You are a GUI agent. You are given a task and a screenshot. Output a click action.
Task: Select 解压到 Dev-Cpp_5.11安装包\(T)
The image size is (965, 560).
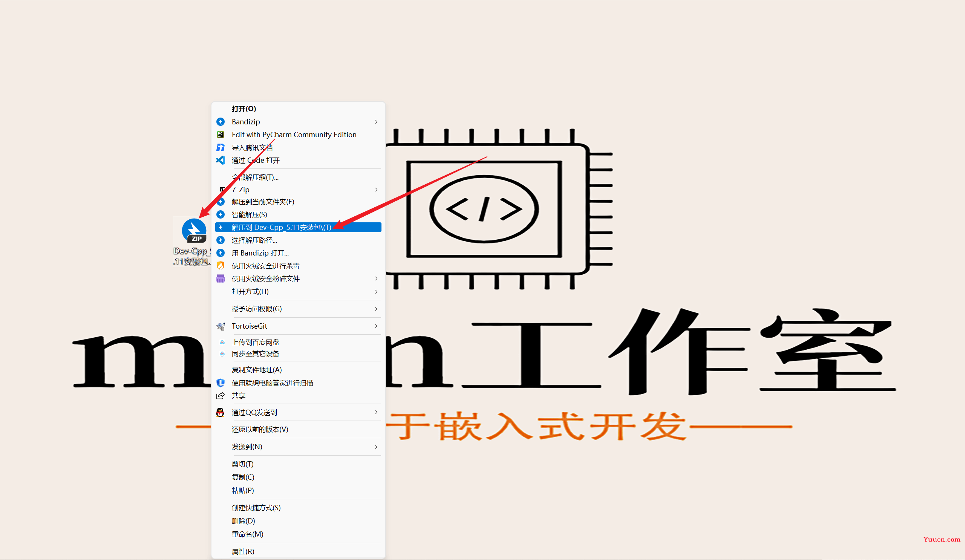[298, 227]
